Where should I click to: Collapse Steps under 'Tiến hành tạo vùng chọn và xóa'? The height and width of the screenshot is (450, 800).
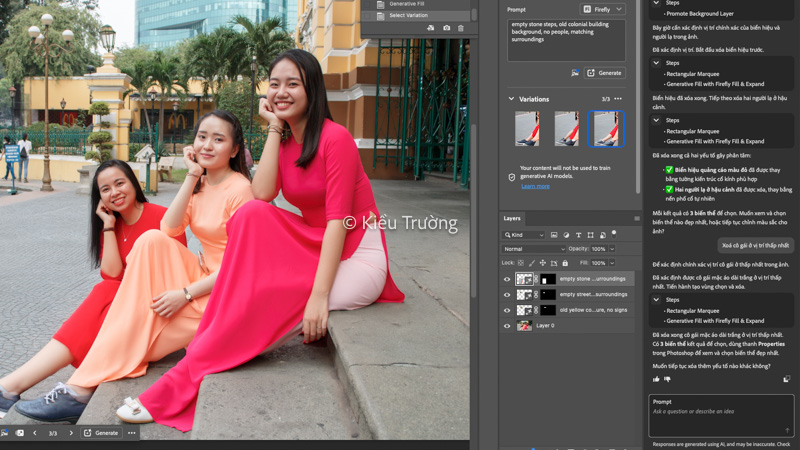tap(656, 299)
